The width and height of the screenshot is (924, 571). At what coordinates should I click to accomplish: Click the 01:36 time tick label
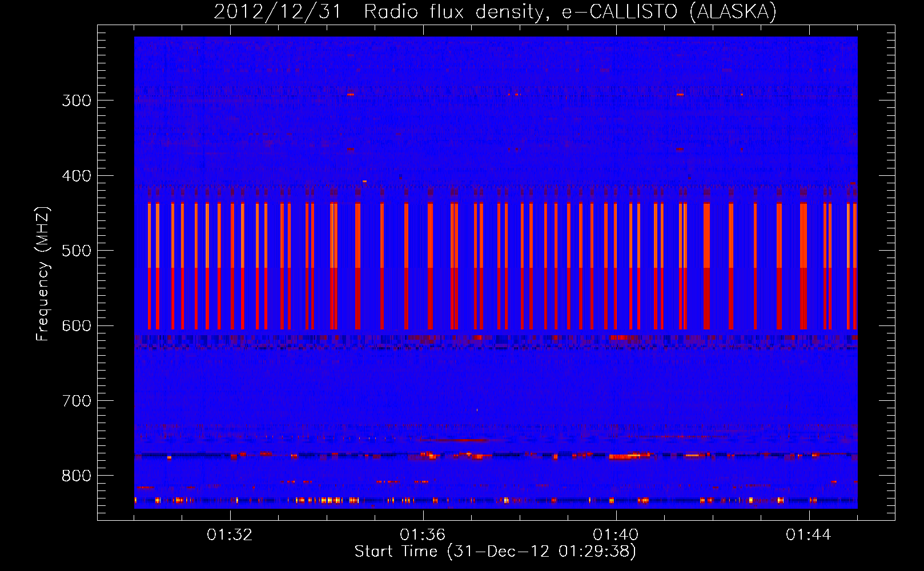pos(423,535)
